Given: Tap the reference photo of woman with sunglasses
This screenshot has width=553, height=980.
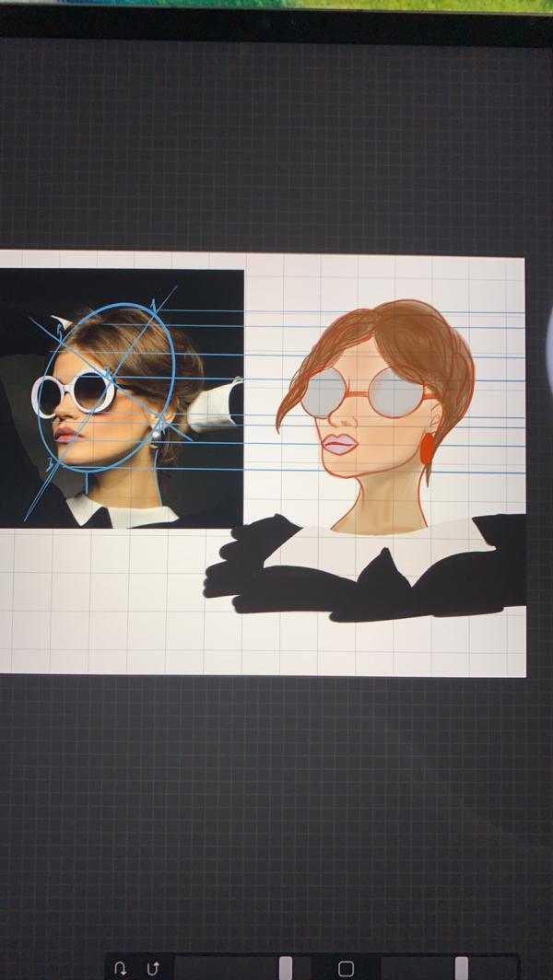Looking at the screenshot, I should [x=122, y=399].
